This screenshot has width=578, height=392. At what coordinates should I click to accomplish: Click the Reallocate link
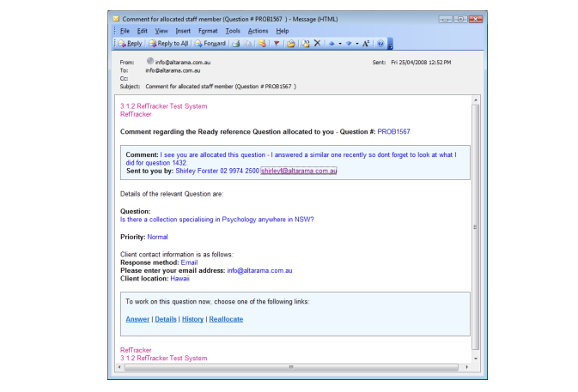click(226, 319)
